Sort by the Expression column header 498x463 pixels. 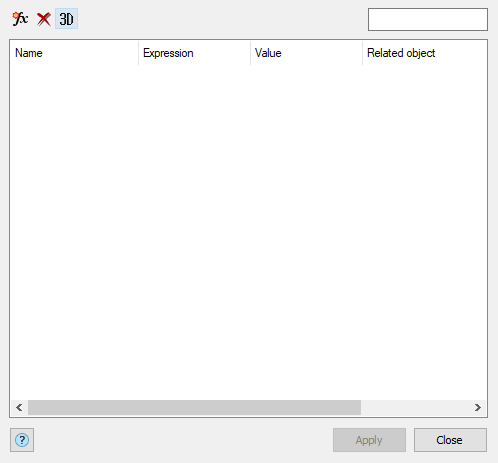coord(194,53)
